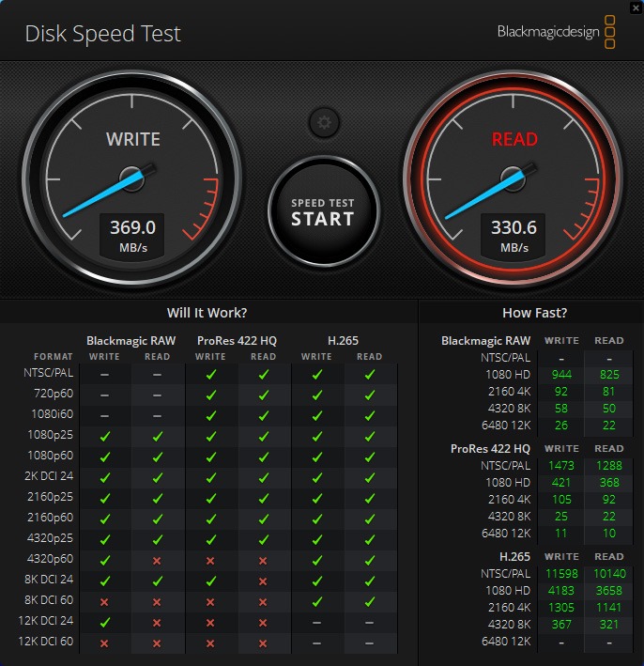Click H.265 write check for 4320p60
The width and height of the screenshot is (644, 666).
click(x=317, y=561)
